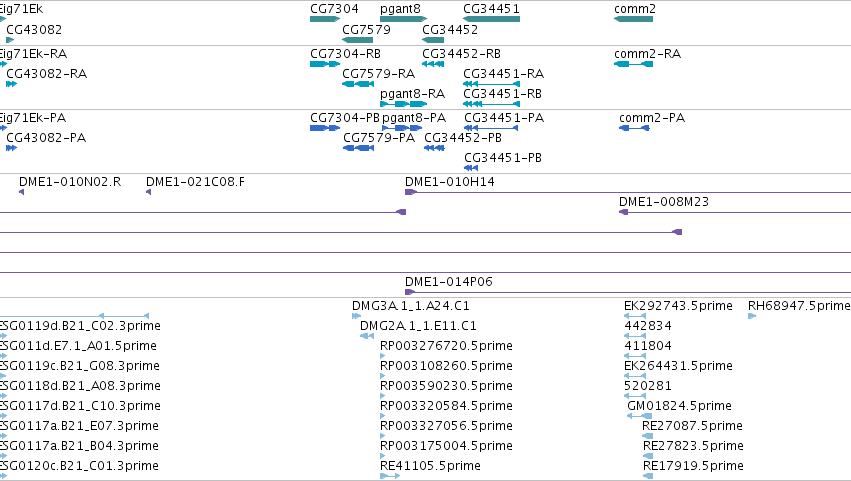The width and height of the screenshot is (851, 481).
Task: Select transcript CG34451-RA label
Action: click(504, 73)
